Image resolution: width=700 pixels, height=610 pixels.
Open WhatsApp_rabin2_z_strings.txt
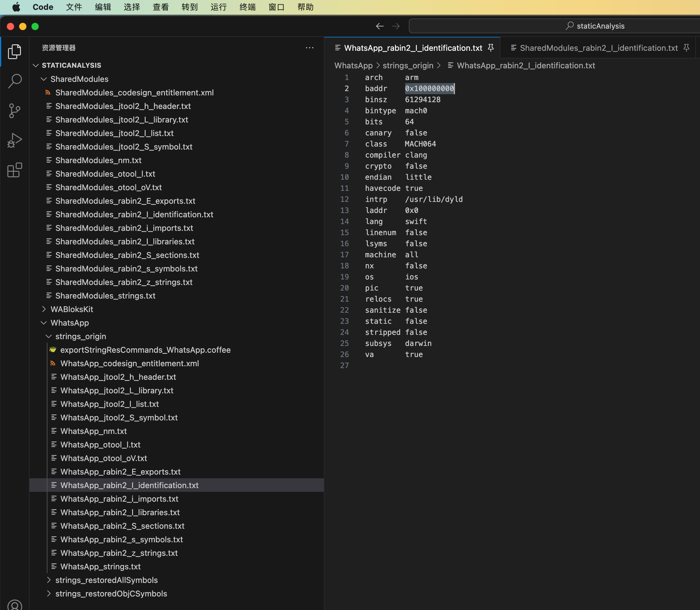pos(119,553)
